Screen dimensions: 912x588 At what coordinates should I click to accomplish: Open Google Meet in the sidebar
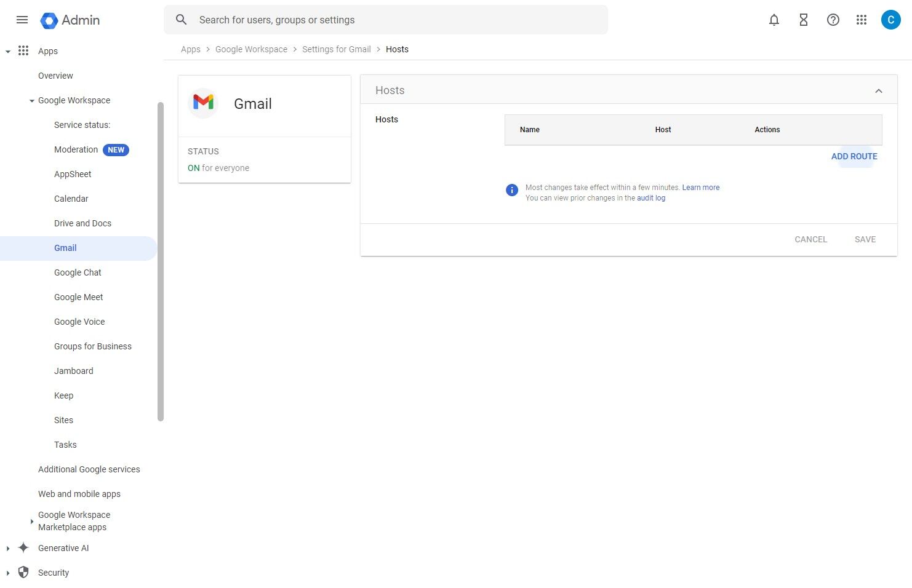click(x=78, y=297)
